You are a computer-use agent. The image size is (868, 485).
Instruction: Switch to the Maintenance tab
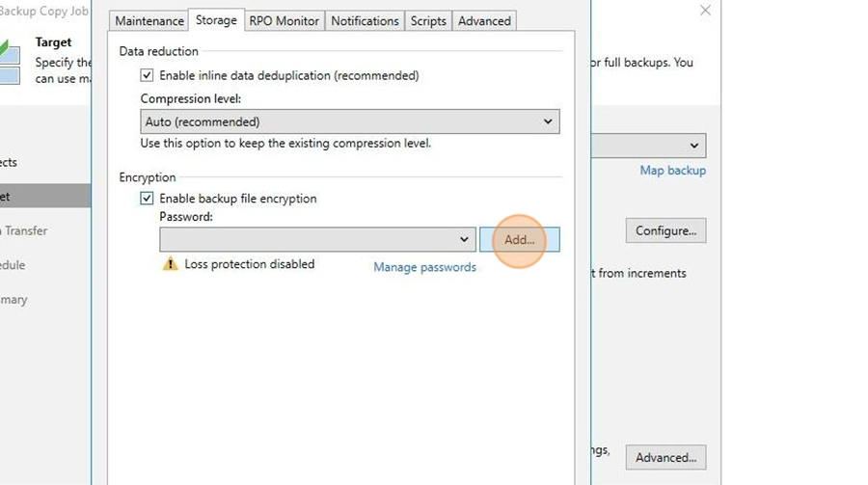149,21
